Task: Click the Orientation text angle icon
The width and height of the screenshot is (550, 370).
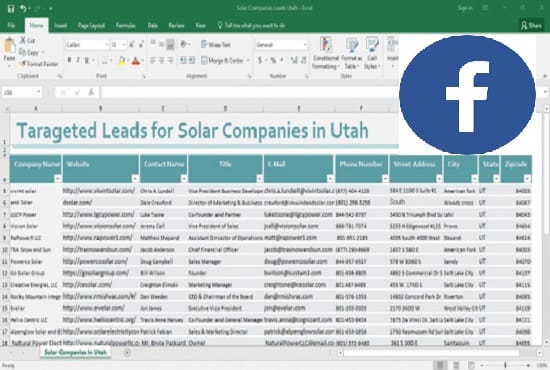Action: tap(183, 44)
